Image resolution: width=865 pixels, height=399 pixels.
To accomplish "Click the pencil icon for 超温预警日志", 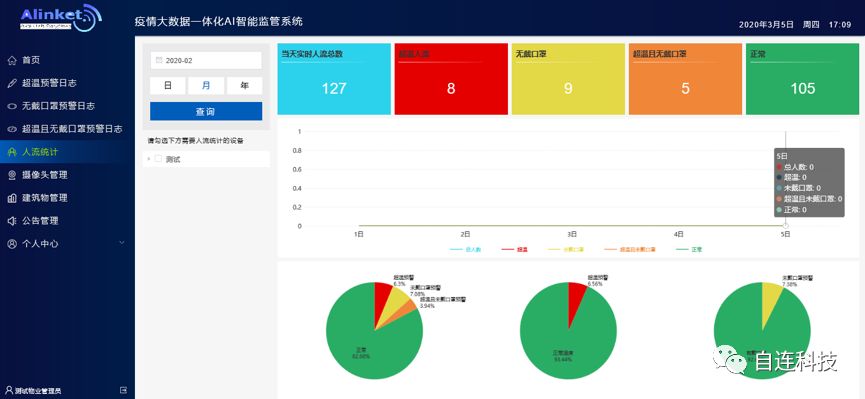I will pos(12,83).
